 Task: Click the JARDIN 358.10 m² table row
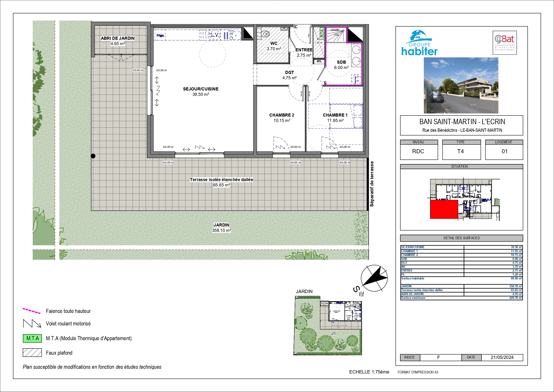pos(462,286)
